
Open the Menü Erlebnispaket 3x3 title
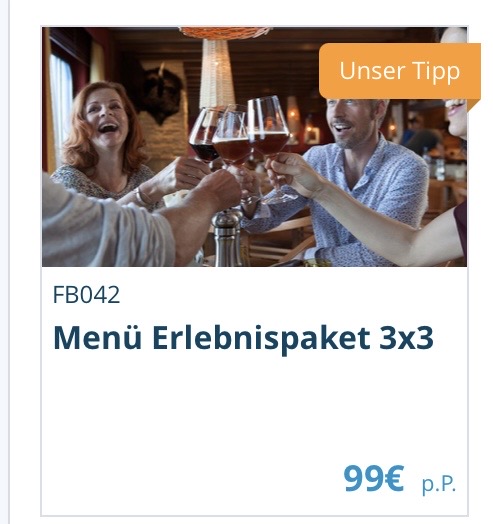[x=243, y=338]
